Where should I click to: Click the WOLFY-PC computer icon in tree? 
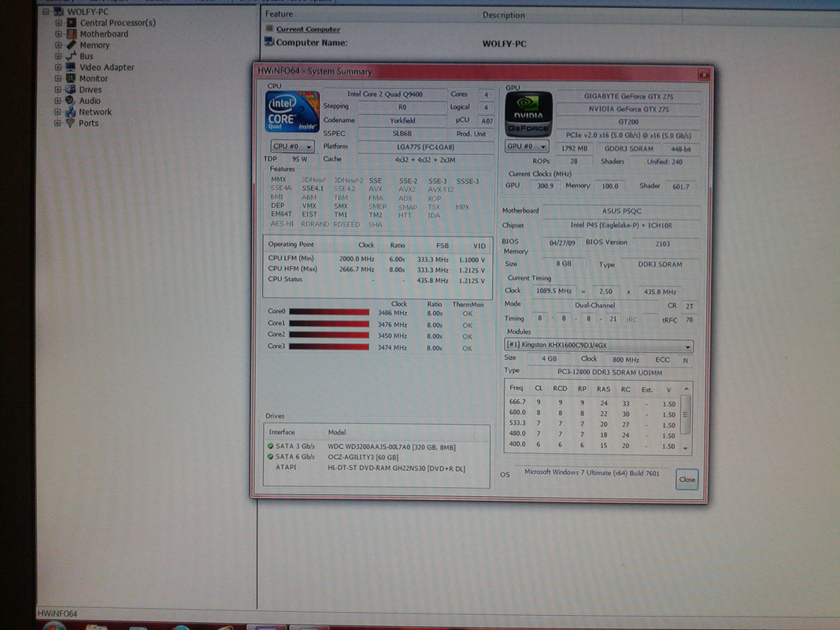click(59, 11)
